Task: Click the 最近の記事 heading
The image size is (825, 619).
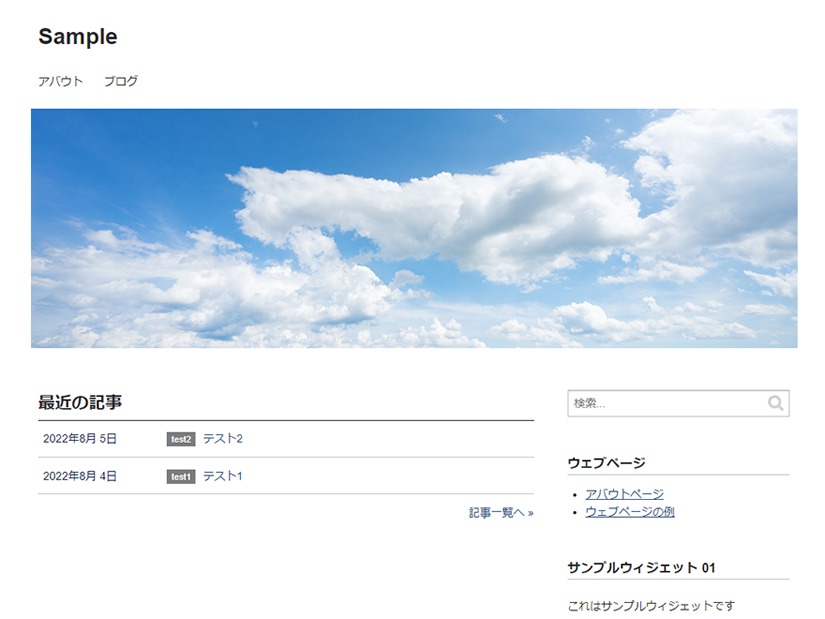Action: (80, 403)
